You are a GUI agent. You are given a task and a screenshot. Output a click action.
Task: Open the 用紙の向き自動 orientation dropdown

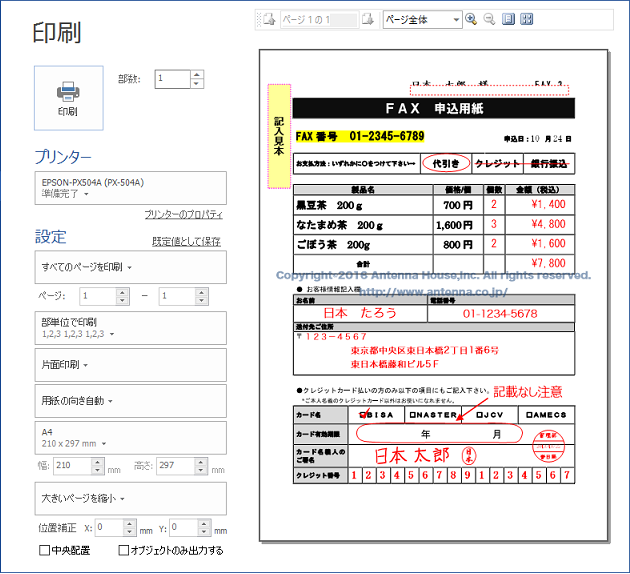(x=131, y=401)
